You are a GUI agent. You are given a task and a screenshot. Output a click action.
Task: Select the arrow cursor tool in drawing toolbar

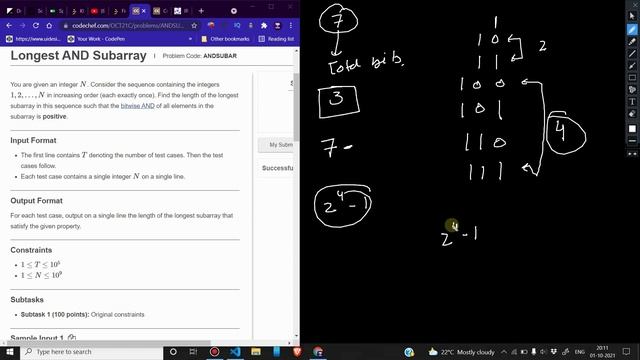632,16
